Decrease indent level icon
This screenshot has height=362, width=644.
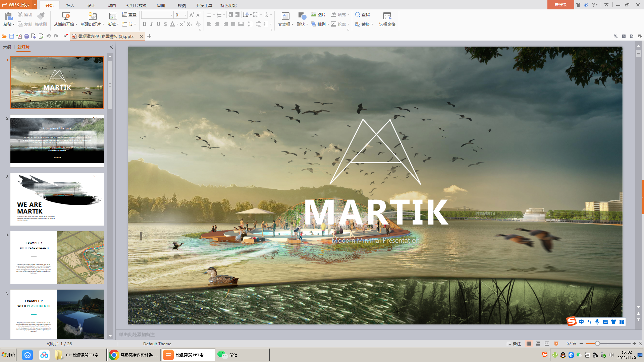click(x=230, y=15)
